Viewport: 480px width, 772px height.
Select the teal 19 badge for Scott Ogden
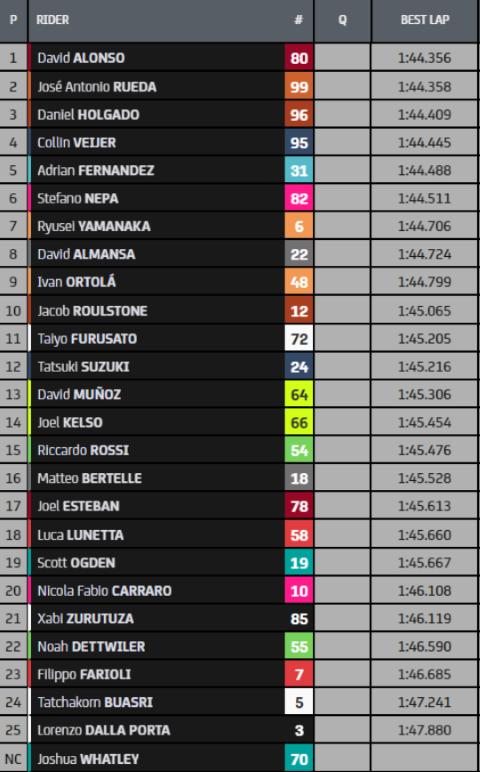click(299, 563)
